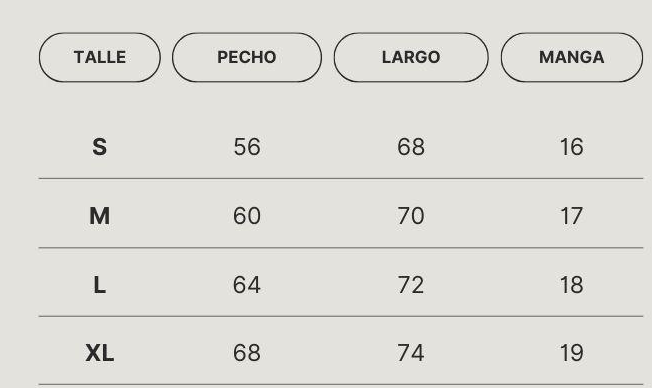Viewport: 652px width, 388px height.
Task: Click size L row label
Action: [x=100, y=285]
